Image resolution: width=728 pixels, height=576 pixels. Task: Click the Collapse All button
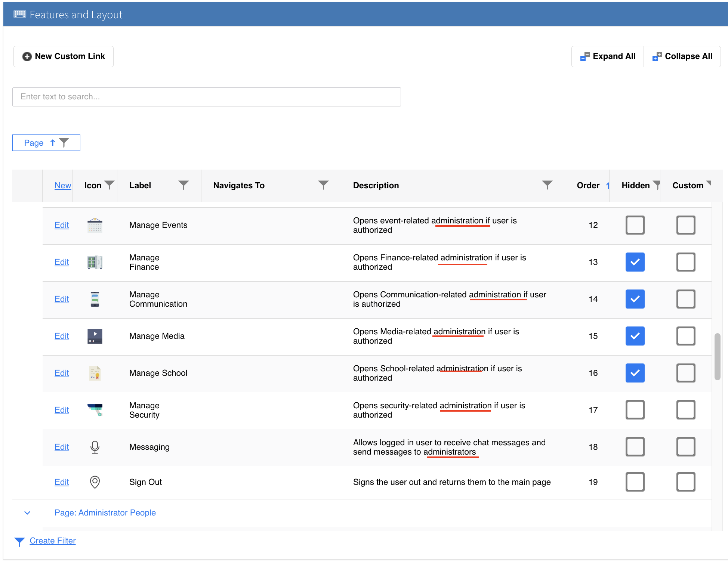click(x=682, y=57)
